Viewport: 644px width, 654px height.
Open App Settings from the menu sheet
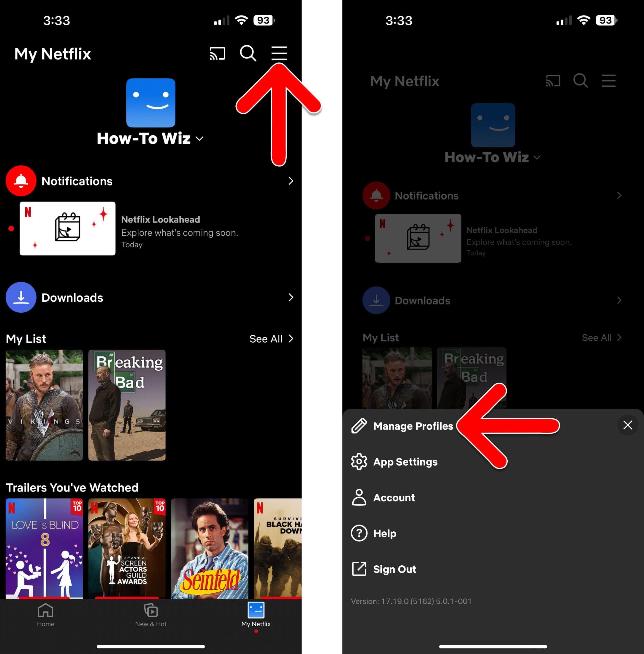coord(405,462)
